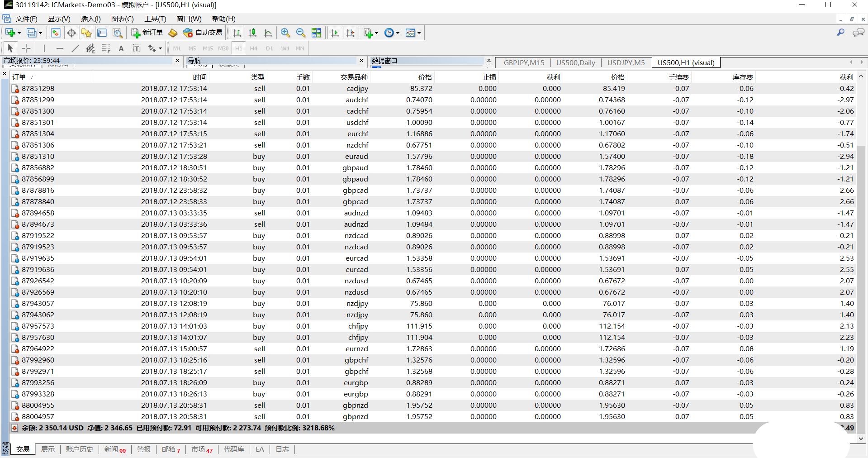Viewport: 868px width, 458px height.
Task: Open the tile windows grid icon
Action: point(317,33)
